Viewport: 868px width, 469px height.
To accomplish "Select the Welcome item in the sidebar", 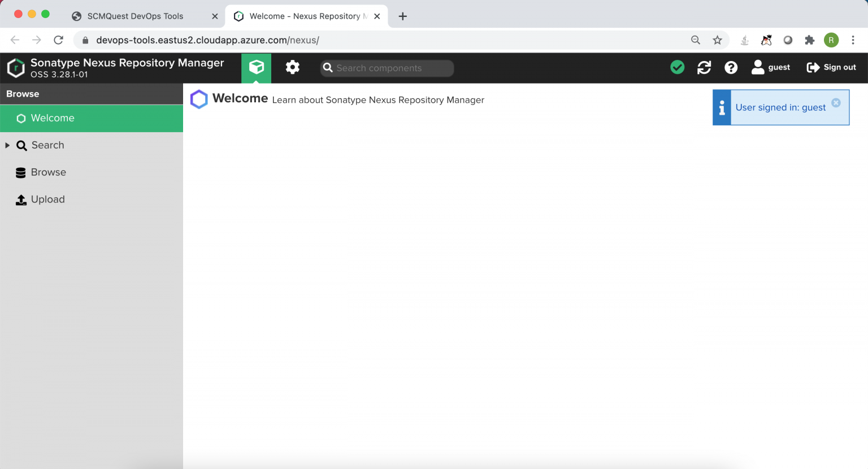I will pyautogui.click(x=53, y=118).
